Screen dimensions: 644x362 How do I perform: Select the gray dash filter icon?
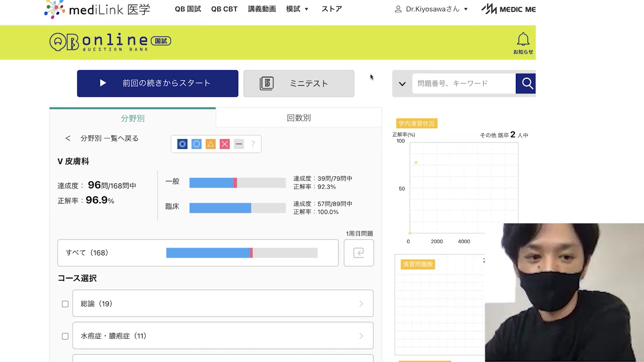[239, 144]
